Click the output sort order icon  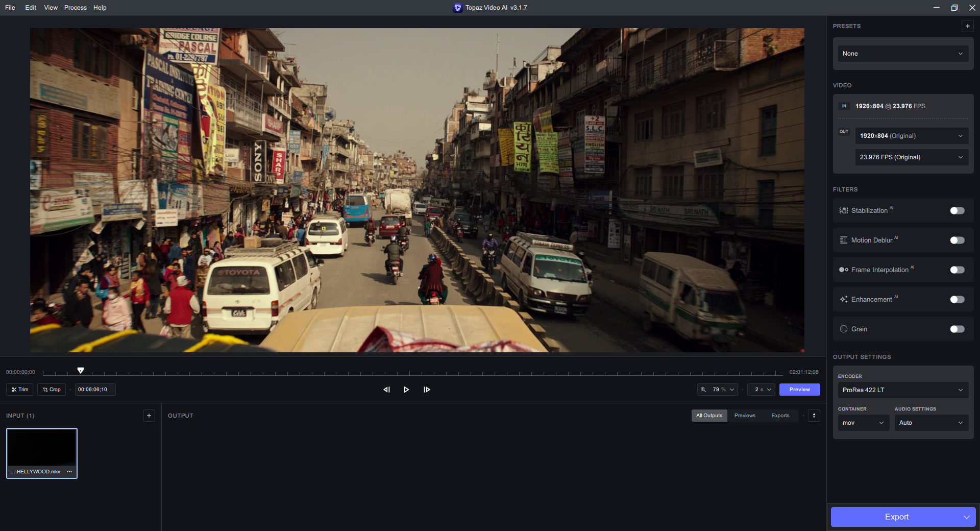814,416
